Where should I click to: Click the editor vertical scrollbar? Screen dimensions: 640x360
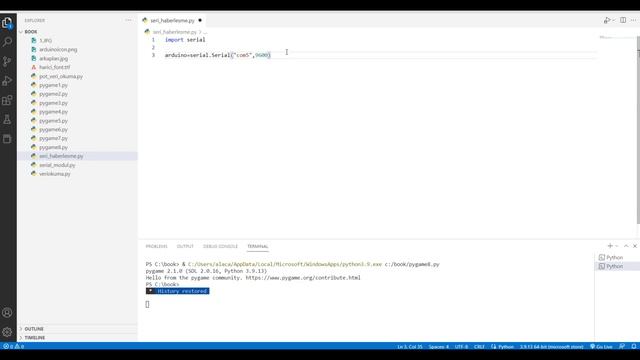(x=638, y=130)
